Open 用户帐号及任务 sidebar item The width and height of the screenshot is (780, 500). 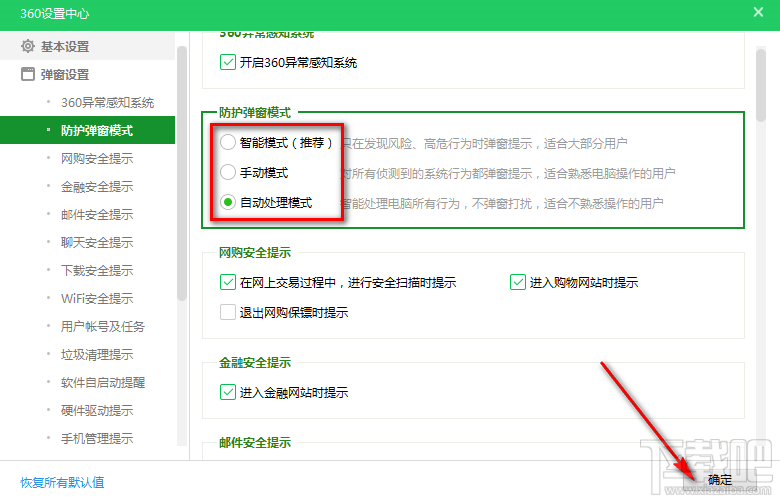tap(103, 326)
